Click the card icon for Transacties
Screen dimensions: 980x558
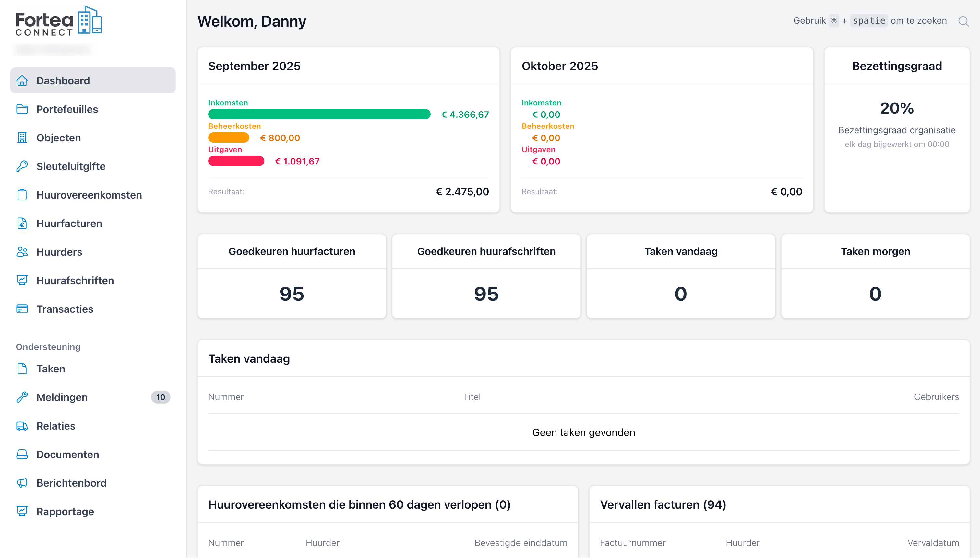click(x=22, y=309)
